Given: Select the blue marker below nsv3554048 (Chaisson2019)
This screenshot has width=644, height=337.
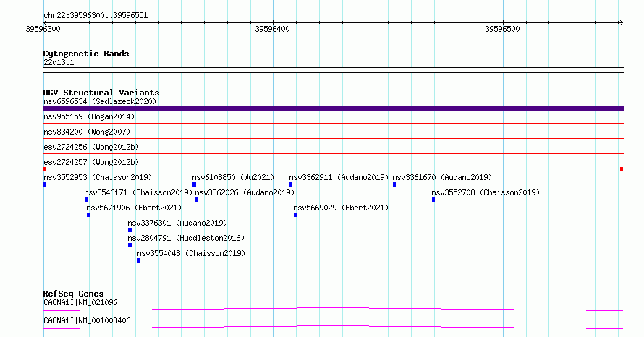Looking at the screenshot, I should pos(139,260).
